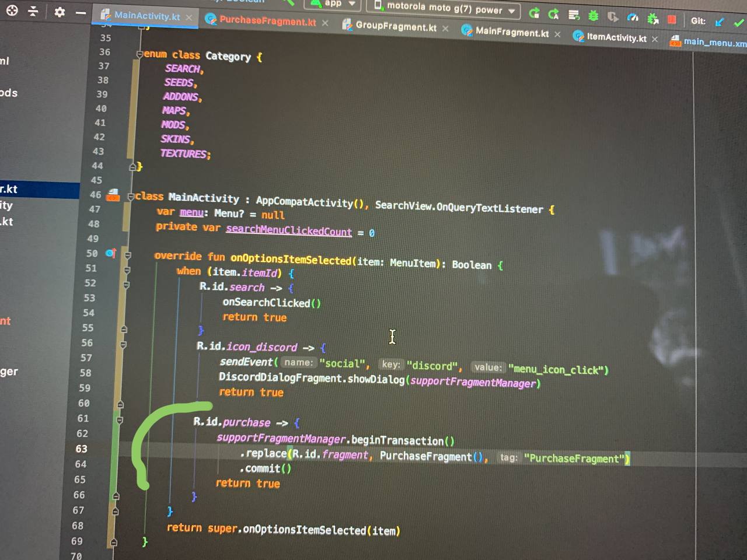Hide the Project panel with minus icon
This screenshot has height=560, width=747.
pyautogui.click(x=81, y=12)
